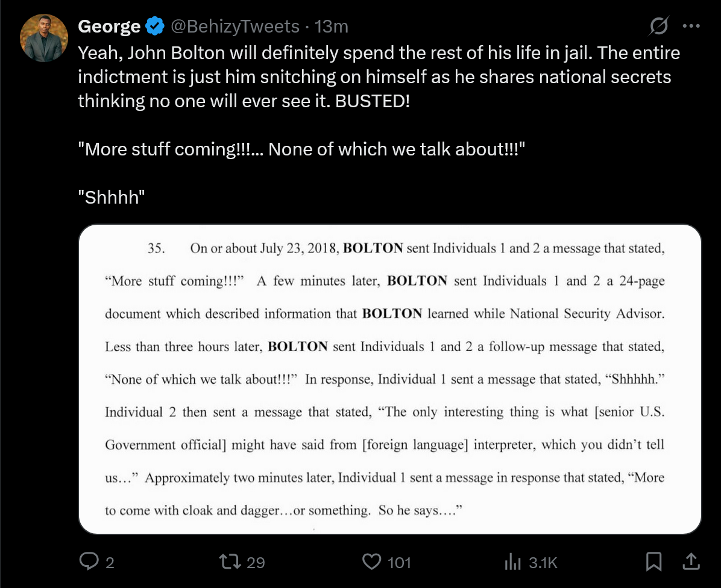Share the post via the upload arrow icon

691,561
